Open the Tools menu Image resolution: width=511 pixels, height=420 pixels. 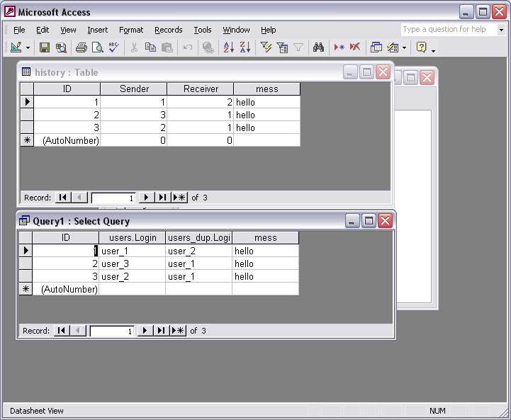coord(203,30)
